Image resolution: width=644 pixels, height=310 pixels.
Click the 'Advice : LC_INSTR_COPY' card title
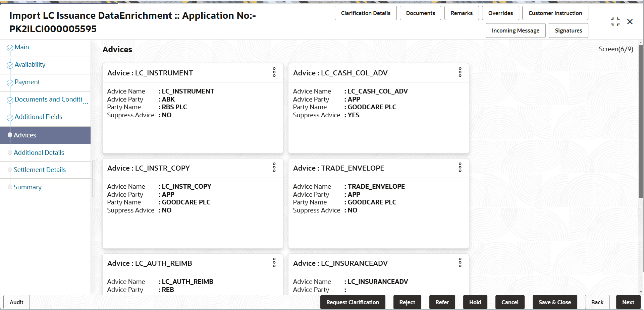coord(149,168)
